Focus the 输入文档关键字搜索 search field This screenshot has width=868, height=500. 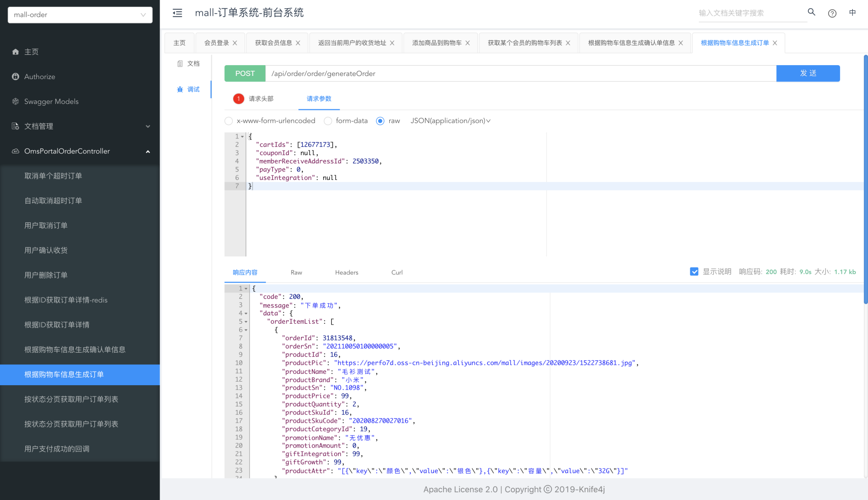(x=753, y=13)
